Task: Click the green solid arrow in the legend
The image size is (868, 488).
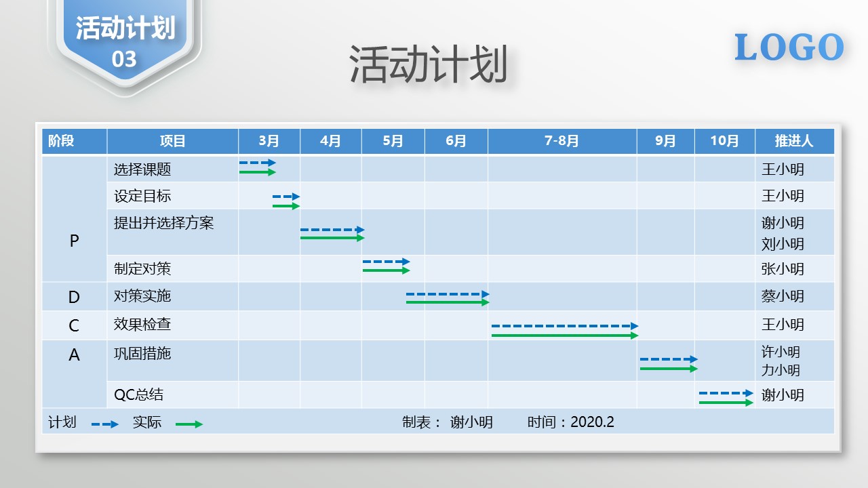Action: click(x=189, y=424)
